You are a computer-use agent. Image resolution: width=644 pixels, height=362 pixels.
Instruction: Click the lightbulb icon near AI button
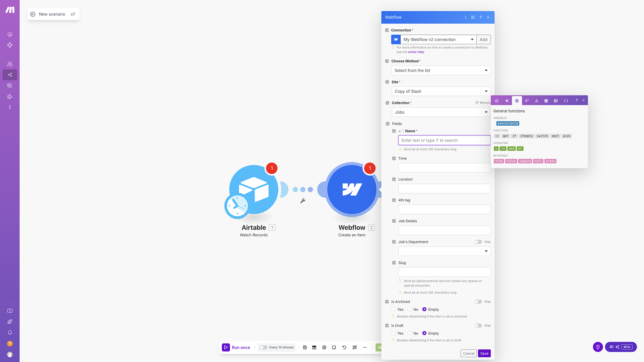598,347
